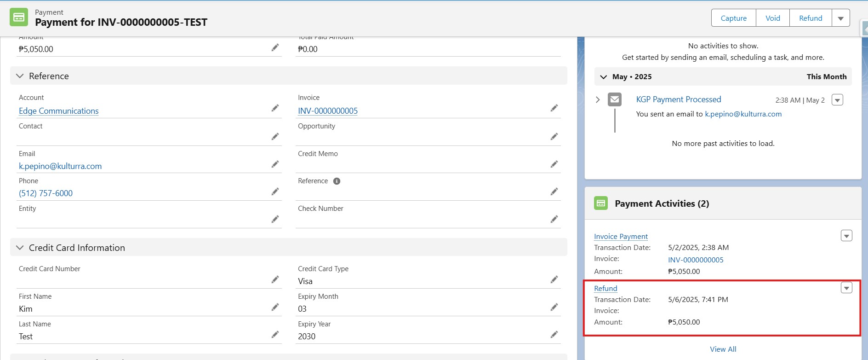Click the Payment Activities green card icon

[x=601, y=203]
